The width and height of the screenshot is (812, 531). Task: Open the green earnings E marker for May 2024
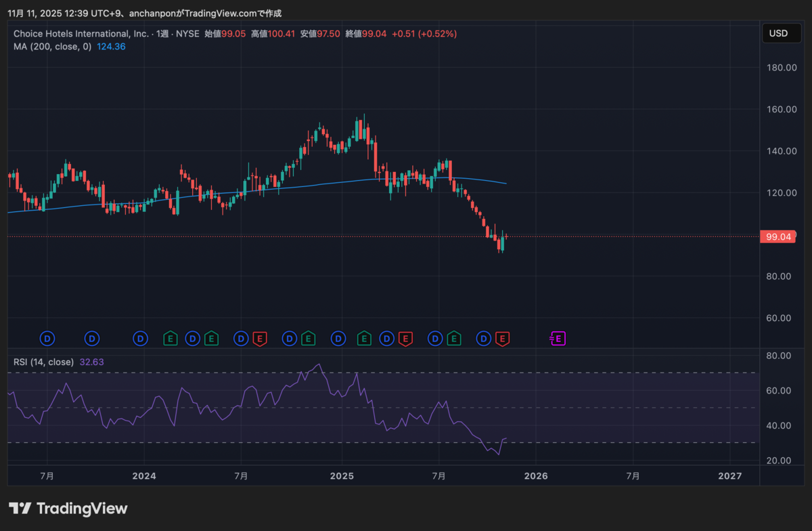tap(211, 337)
